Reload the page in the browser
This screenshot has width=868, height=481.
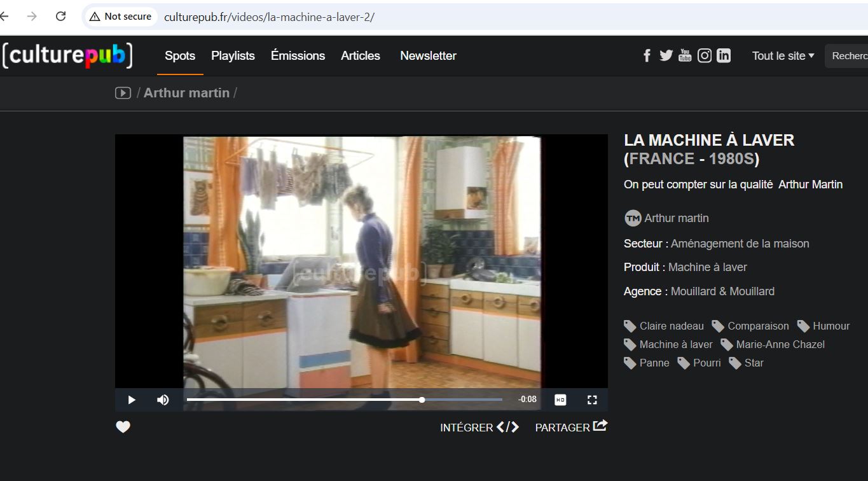pos(60,17)
